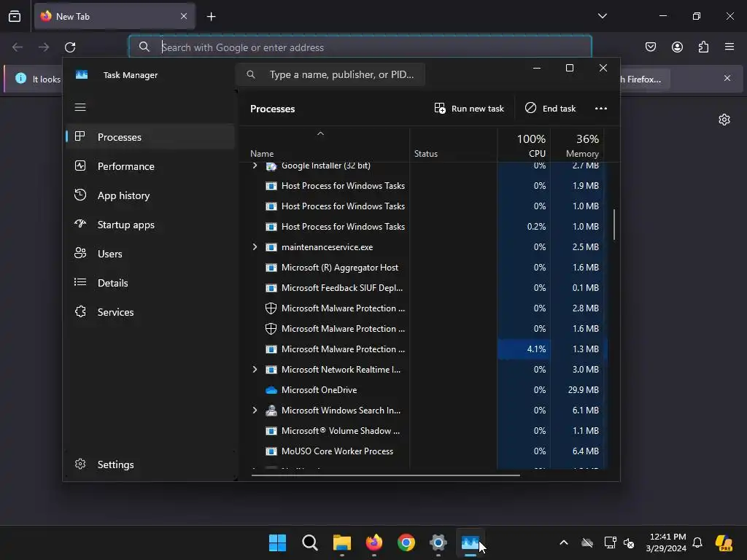The width and height of the screenshot is (747, 560).
Task: Open the App history page
Action: click(x=150, y=195)
